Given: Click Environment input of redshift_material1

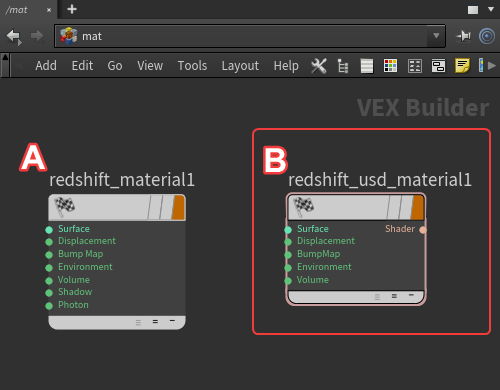Looking at the screenshot, I should point(49,268).
